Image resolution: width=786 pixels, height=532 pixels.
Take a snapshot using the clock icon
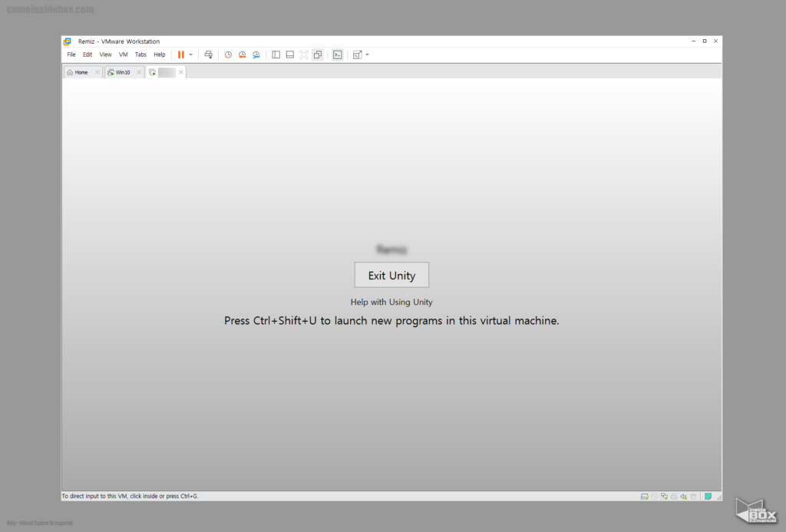[228, 55]
